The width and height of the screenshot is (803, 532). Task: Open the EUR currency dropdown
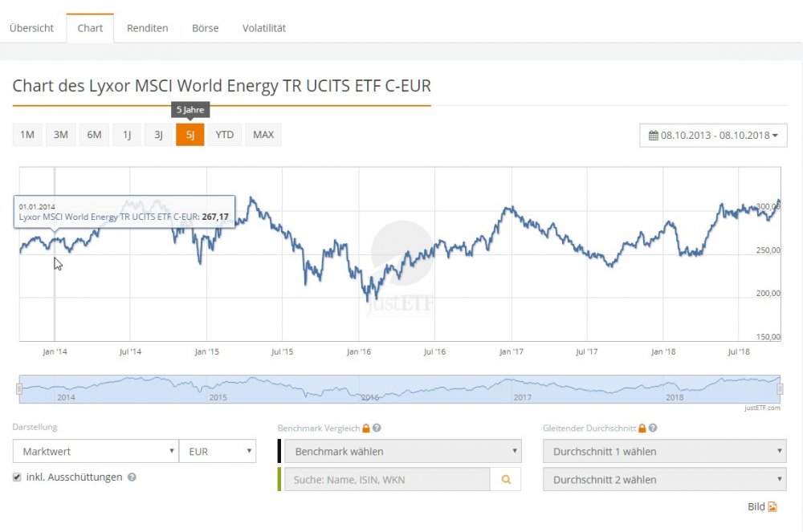217,451
